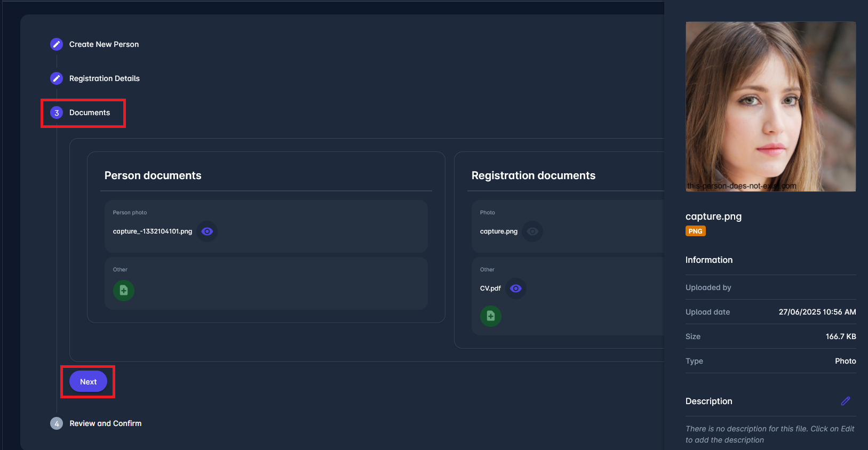Click the step 3 circle for Documents
This screenshot has height=450, width=868.
click(x=57, y=112)
